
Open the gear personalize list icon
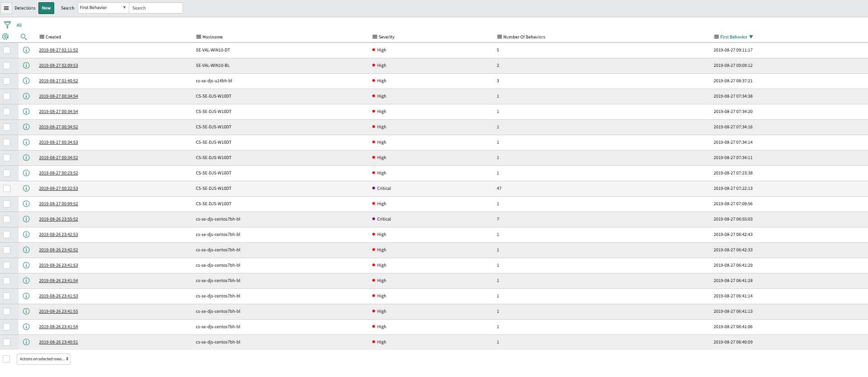pos(5,37)
